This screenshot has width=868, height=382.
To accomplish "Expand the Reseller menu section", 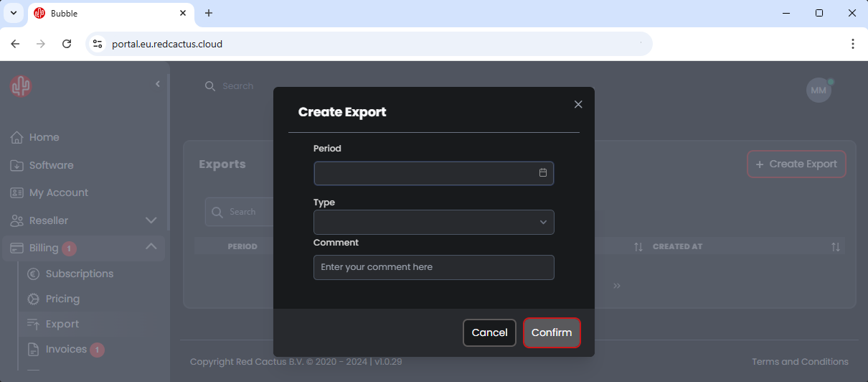I will tap(151, 220).
